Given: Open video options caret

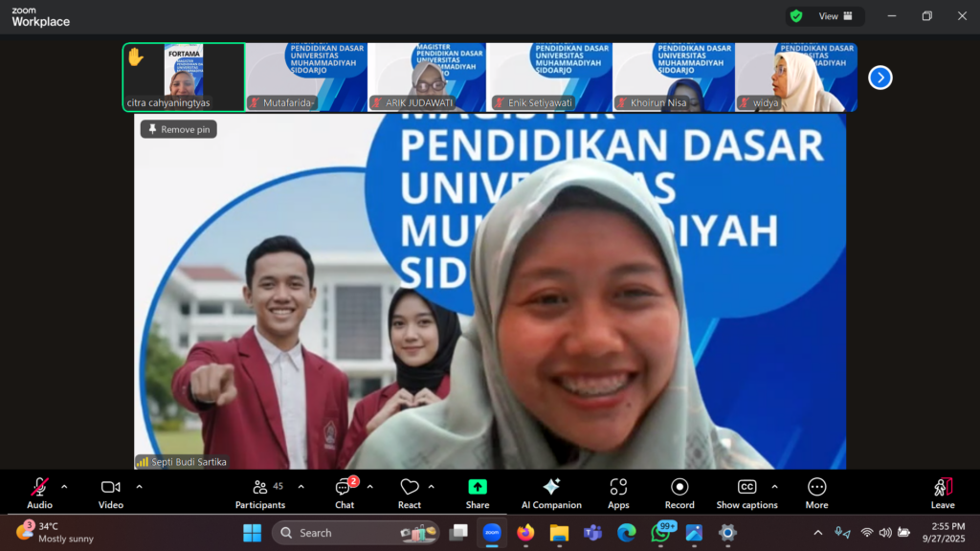Looking at the screenshot, I should 139,487.
